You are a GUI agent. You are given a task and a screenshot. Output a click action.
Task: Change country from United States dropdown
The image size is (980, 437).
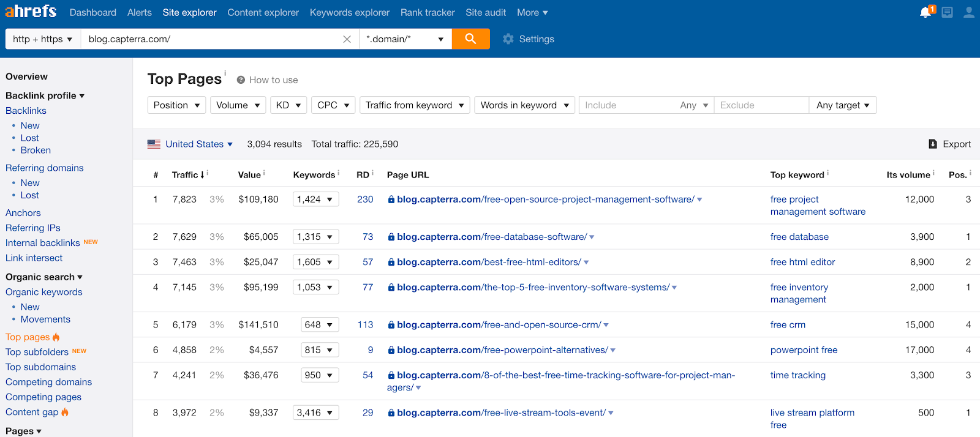pos(199,144)
